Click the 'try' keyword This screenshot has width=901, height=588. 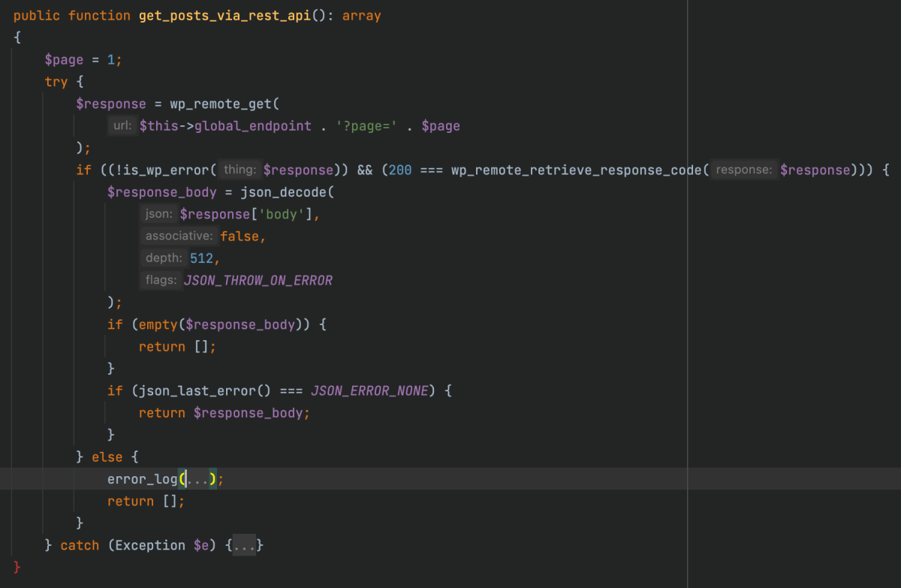[56, 82]
